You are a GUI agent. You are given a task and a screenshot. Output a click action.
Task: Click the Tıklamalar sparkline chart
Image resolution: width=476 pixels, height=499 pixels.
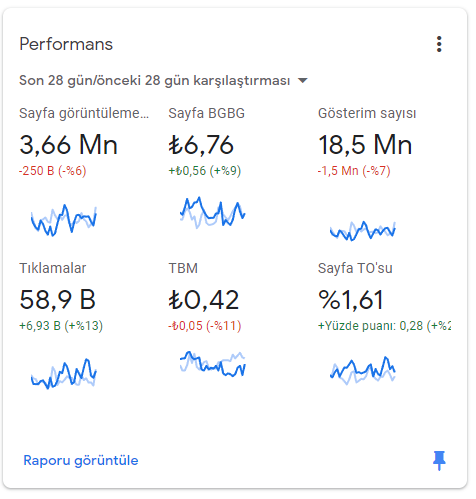point(64,373)
